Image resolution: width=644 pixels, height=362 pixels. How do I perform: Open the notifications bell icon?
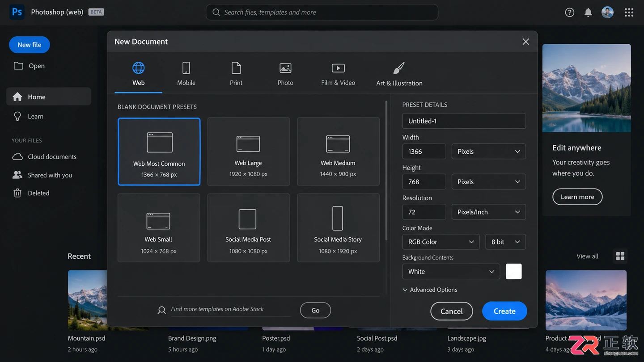(x=588, y=13)
